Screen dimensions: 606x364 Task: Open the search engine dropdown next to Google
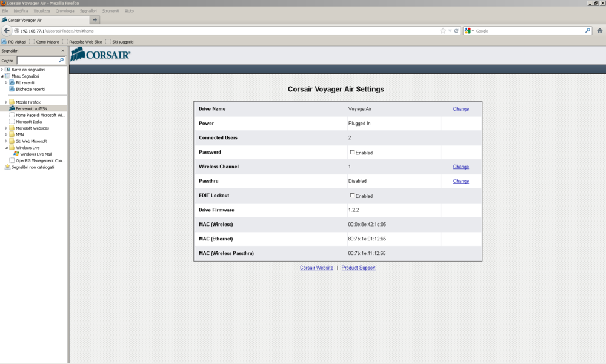pos(473,31)
